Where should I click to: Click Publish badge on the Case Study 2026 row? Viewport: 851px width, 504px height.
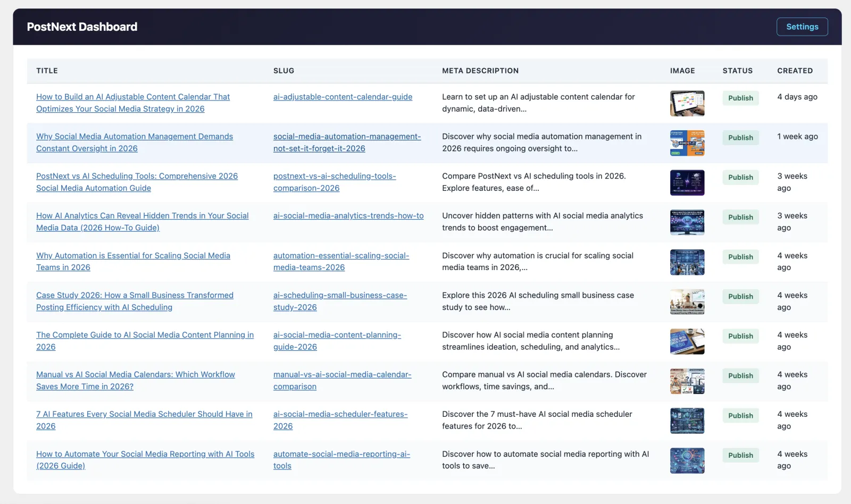tap(740, 296)
